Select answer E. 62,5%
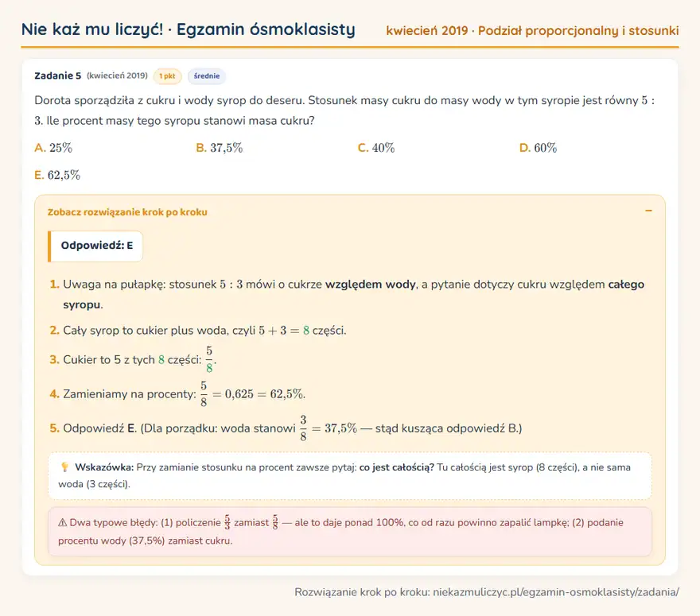Image resolution: width=700 pixels, height=616 pixels. [x=57, y=175]
